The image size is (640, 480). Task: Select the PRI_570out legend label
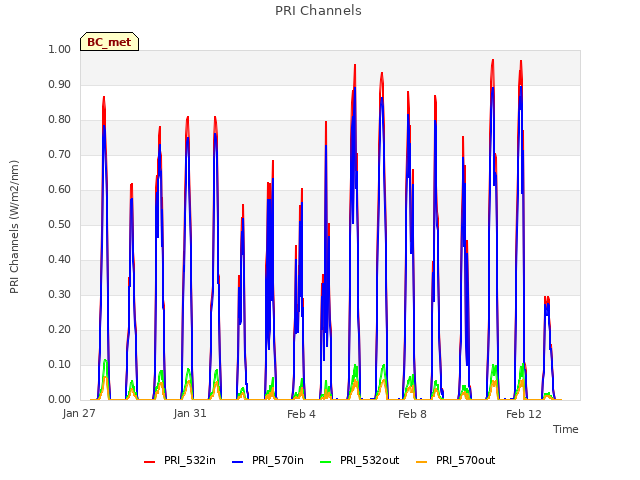point(466,461)
